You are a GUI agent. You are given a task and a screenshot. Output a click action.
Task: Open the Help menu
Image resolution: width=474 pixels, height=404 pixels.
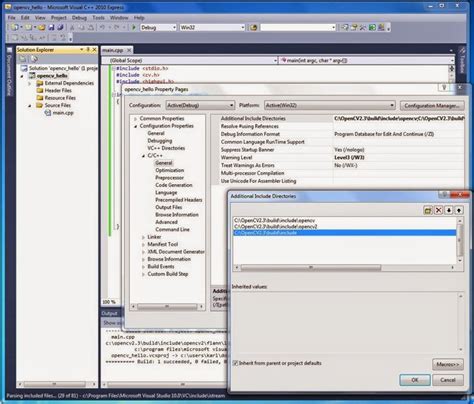(x=139, y=18)
